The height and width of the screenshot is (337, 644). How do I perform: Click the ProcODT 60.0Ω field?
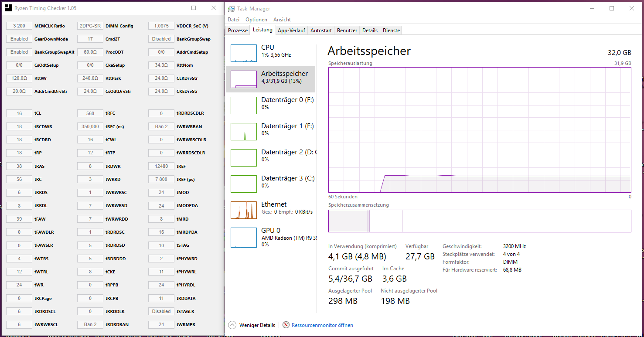point(90,52)
